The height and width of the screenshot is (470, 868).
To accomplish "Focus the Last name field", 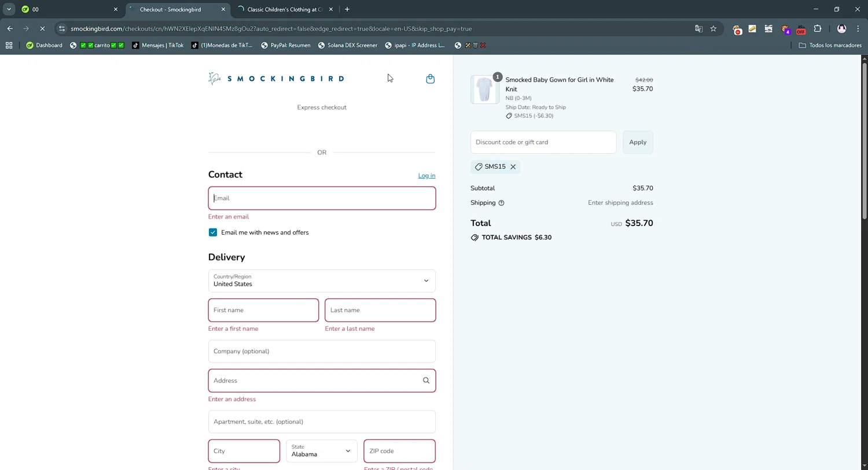I will 380,310.
